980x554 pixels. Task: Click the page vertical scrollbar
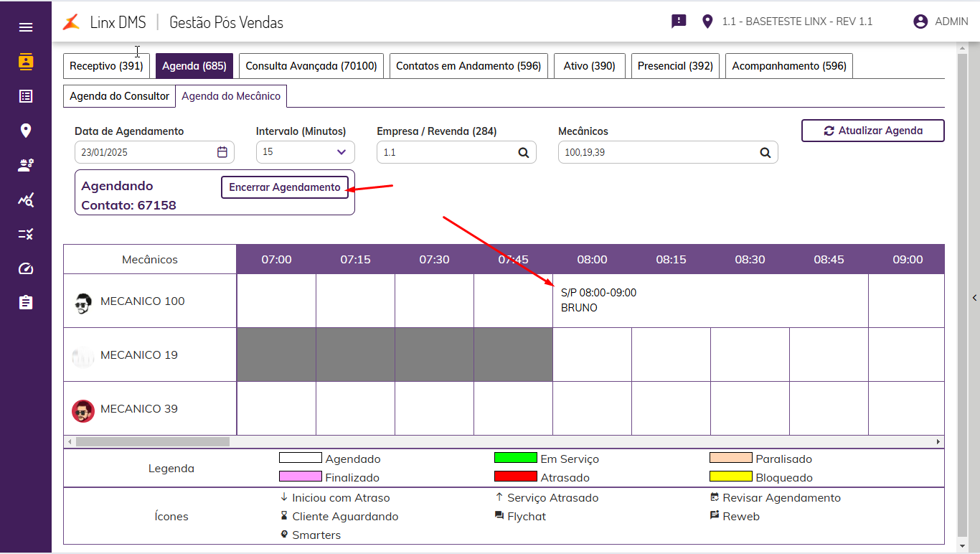[x=962, y=294]
